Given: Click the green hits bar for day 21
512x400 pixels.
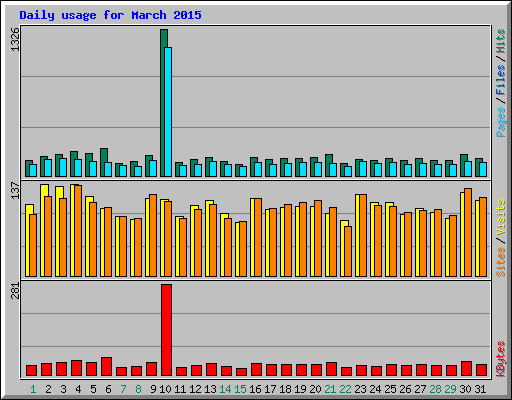Looking at the screenshot, I should coord(328,165).
